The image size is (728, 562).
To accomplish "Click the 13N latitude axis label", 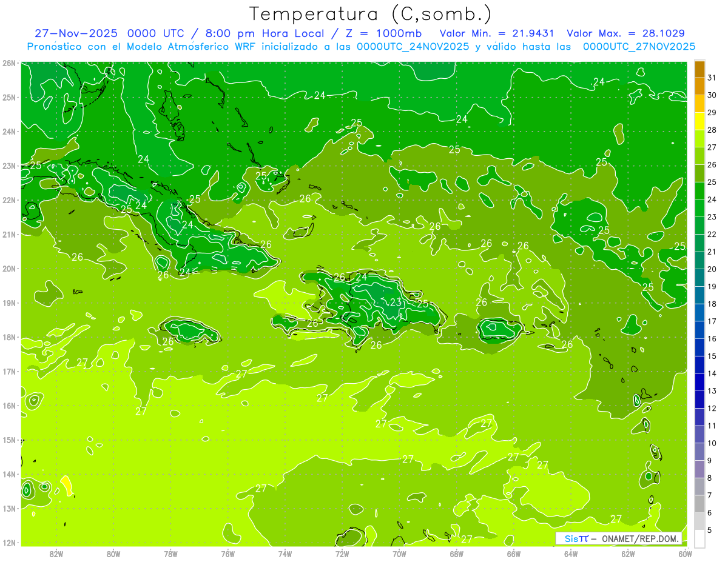I will tap(9, 508).
